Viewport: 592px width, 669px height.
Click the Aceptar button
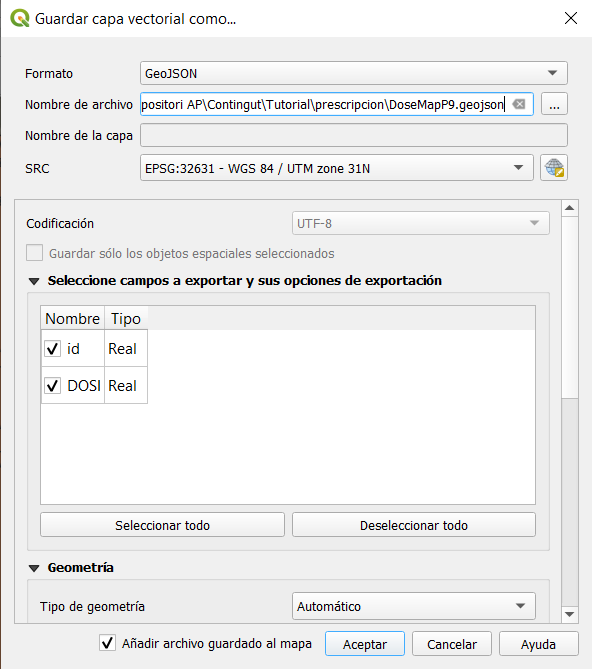coord(365,643)
